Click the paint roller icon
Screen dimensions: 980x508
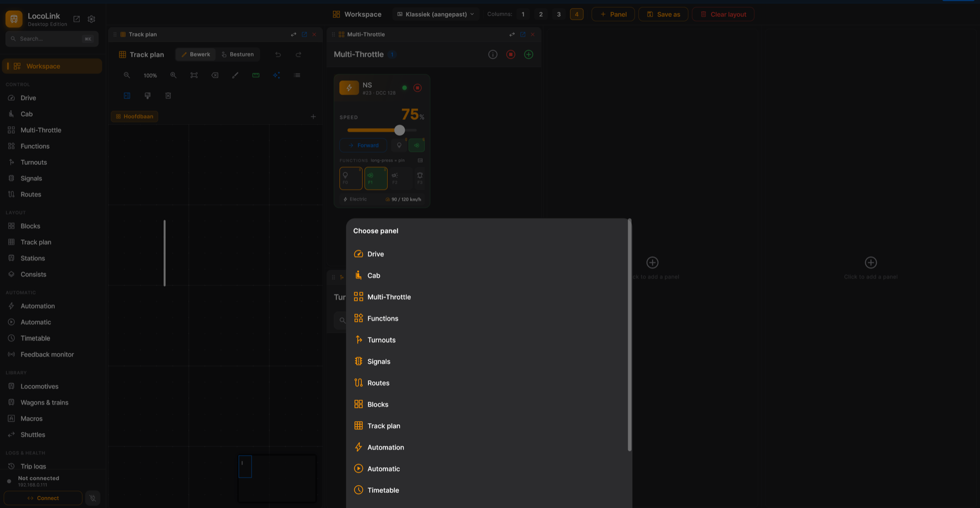click(x=148, y=95)
